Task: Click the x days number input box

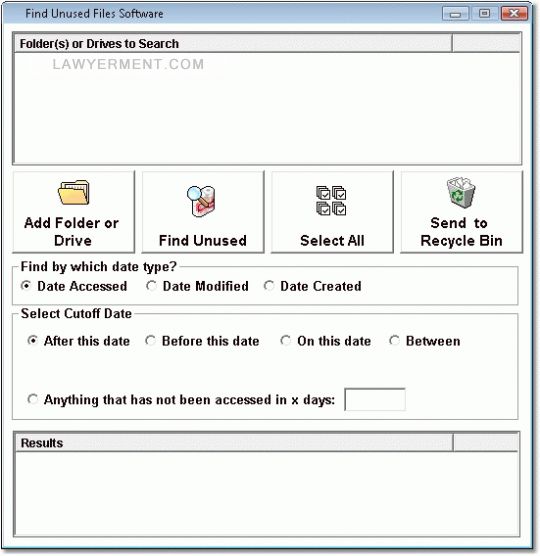Action: (375, 400)
